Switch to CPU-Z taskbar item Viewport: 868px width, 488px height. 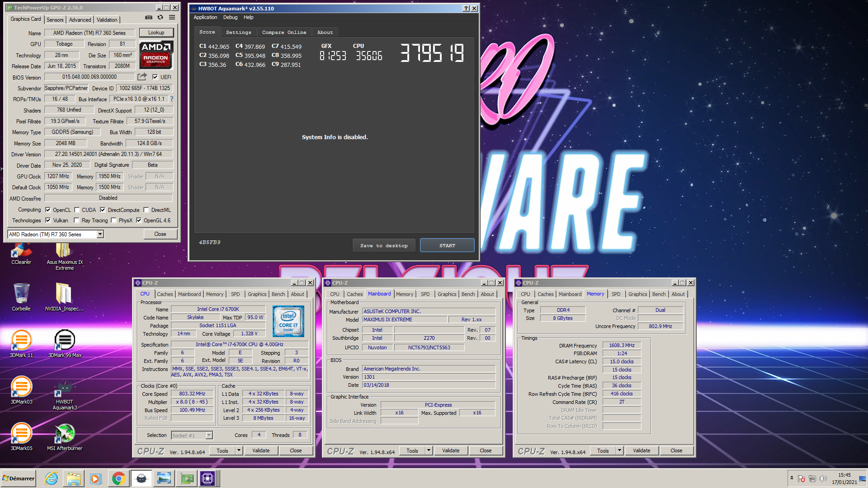click(x=208, y=479)
